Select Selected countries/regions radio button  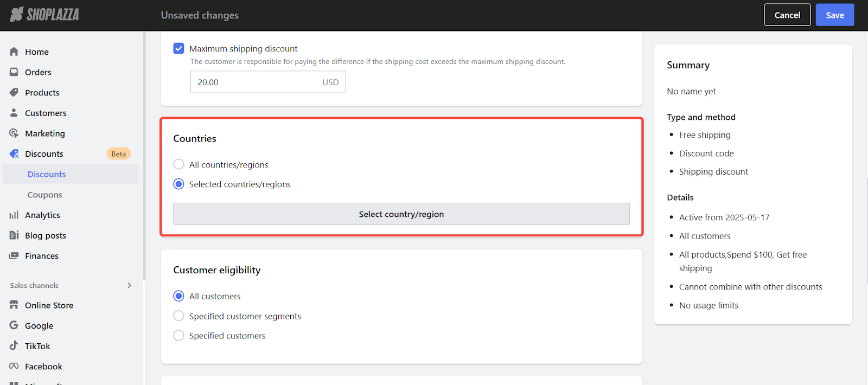178,184
